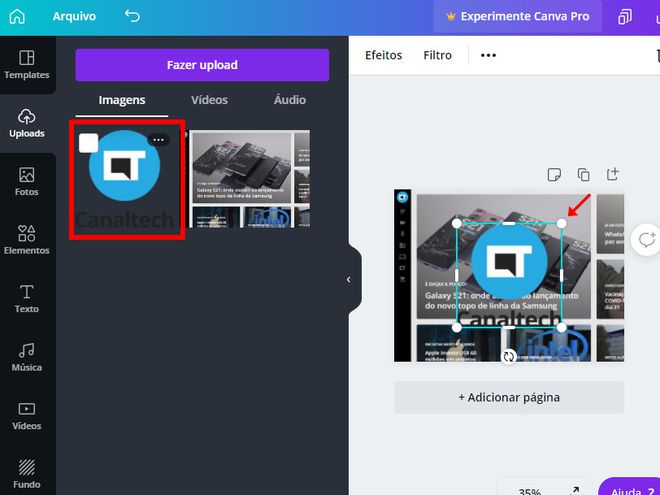
Task: Select the Galaxy S21 screenshot upload thumbnail
Action: point(250,179)
